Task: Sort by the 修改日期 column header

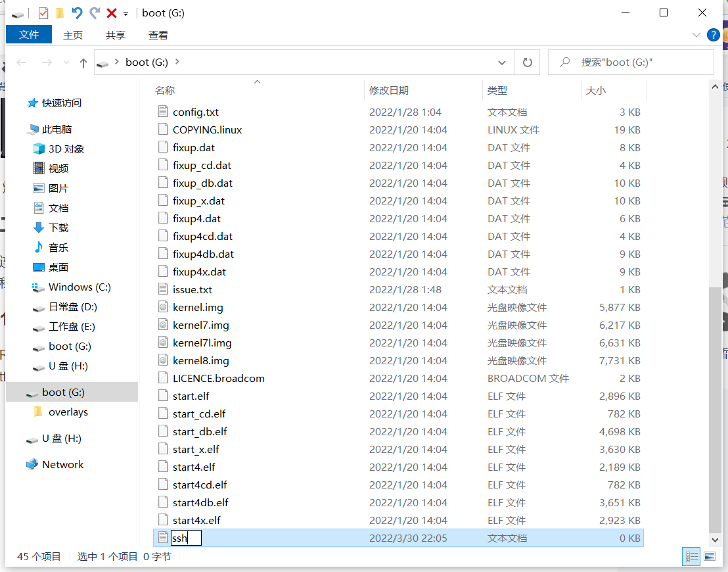Action: [x=388, y=90]
